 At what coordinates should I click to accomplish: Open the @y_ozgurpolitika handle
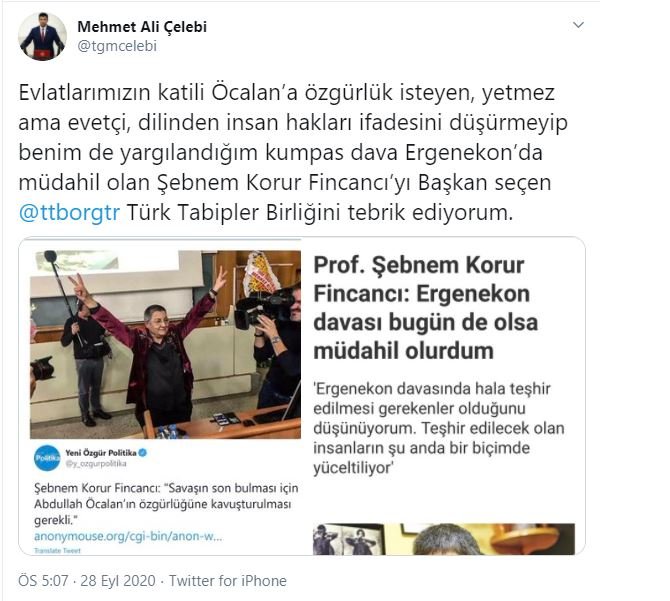coord(96,463)
